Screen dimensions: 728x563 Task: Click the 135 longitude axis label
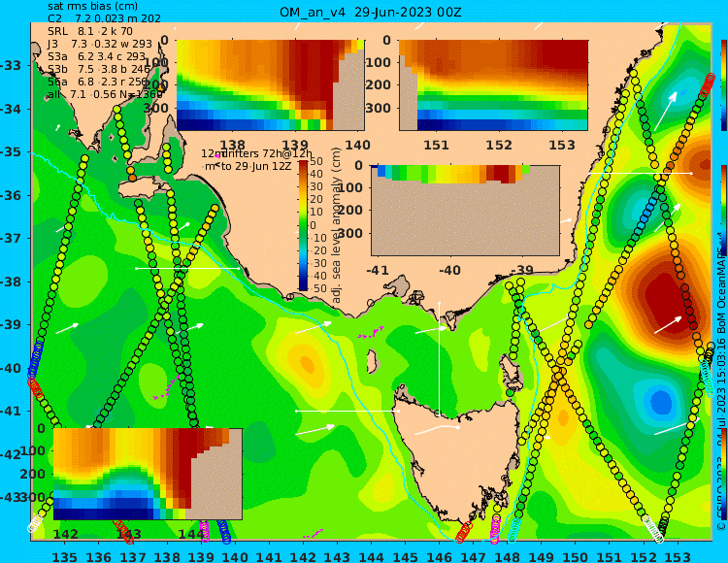point(64,557)
